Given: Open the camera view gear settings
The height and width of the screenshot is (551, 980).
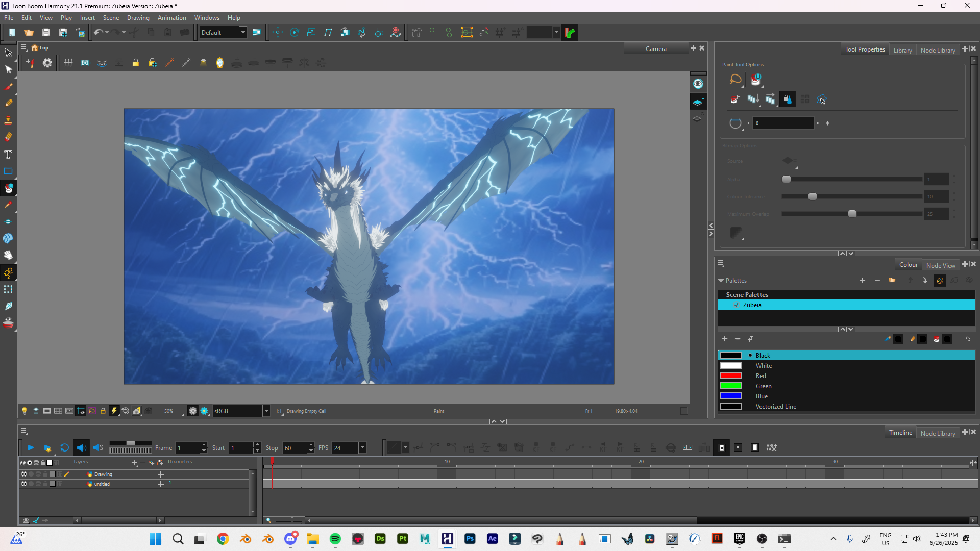Looking at the screenshot, I should (x=47, y=63).
